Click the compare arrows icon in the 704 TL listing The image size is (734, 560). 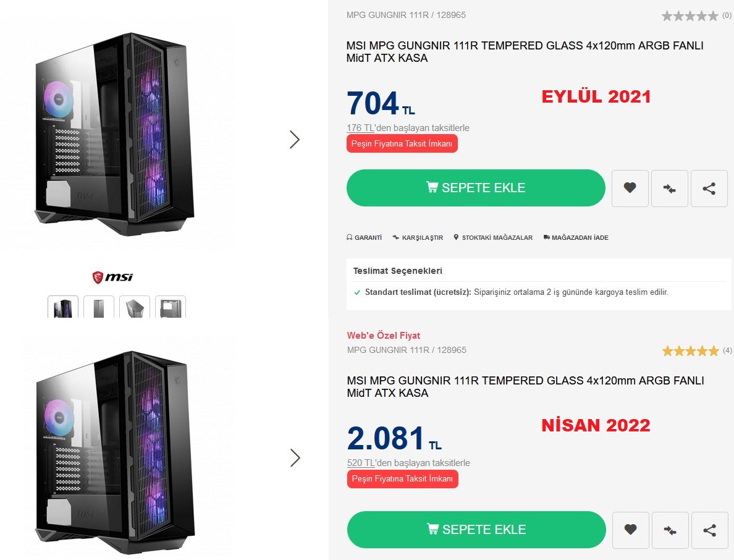click(x=669, y=189)
